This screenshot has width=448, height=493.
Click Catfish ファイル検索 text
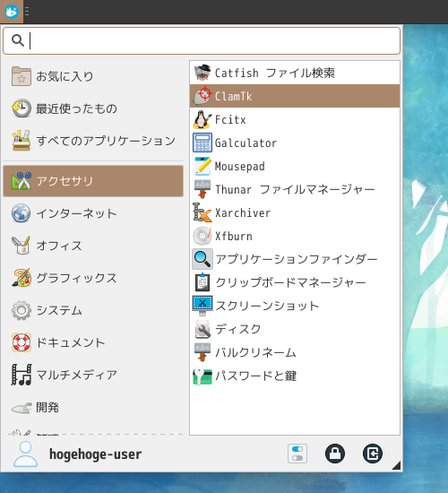point(275,73)
